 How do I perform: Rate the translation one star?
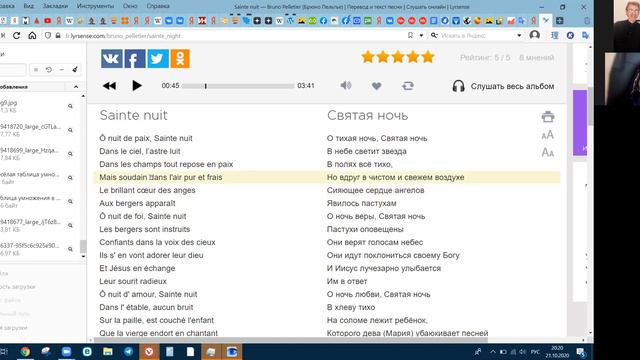pos(368,57)
